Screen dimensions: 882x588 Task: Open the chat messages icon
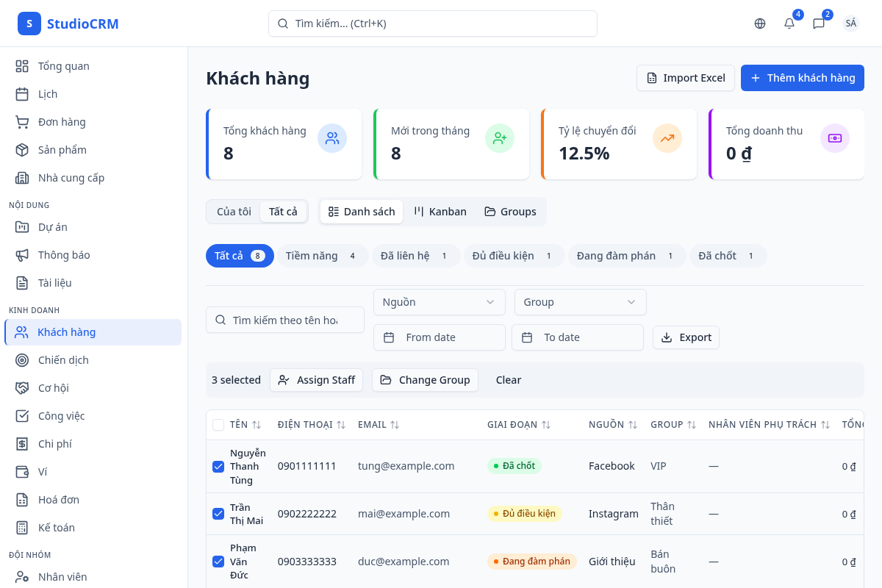coord(818,24)
